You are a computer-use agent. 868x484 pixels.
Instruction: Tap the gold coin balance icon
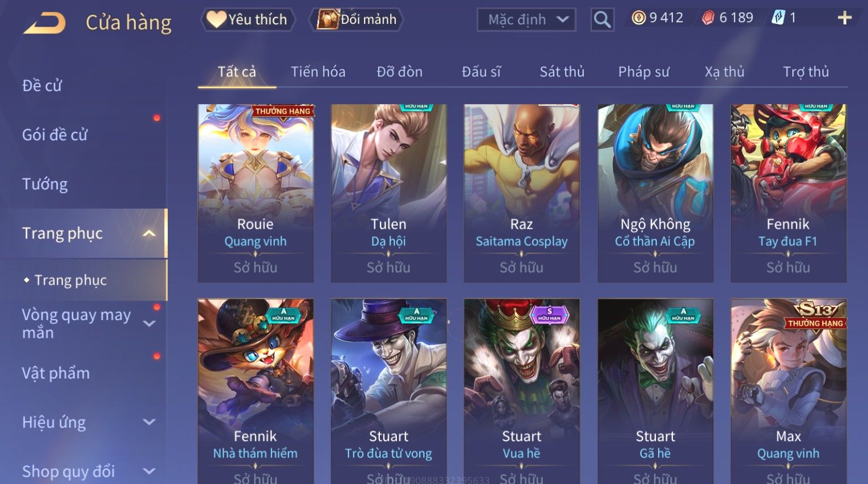(x=638, y=18)
